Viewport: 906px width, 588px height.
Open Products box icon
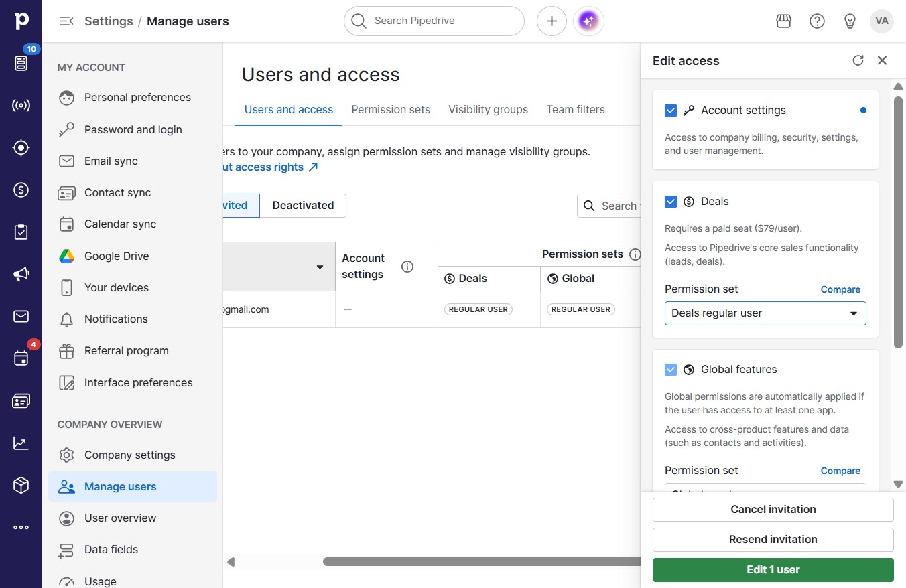tap(21, 485)
